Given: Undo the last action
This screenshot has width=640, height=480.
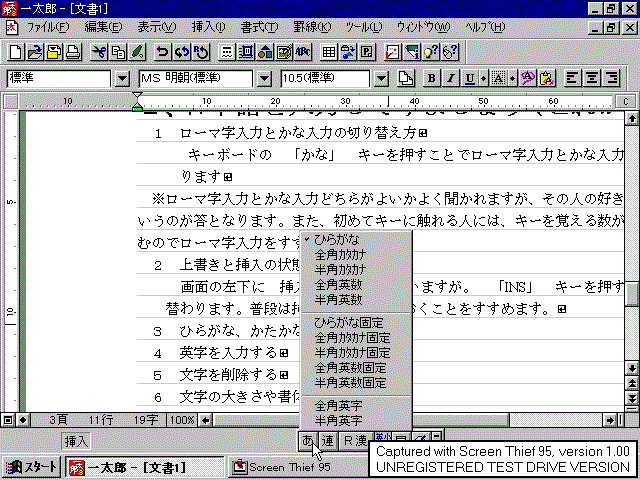Looking at the screenshot, I should coord(162,52).
